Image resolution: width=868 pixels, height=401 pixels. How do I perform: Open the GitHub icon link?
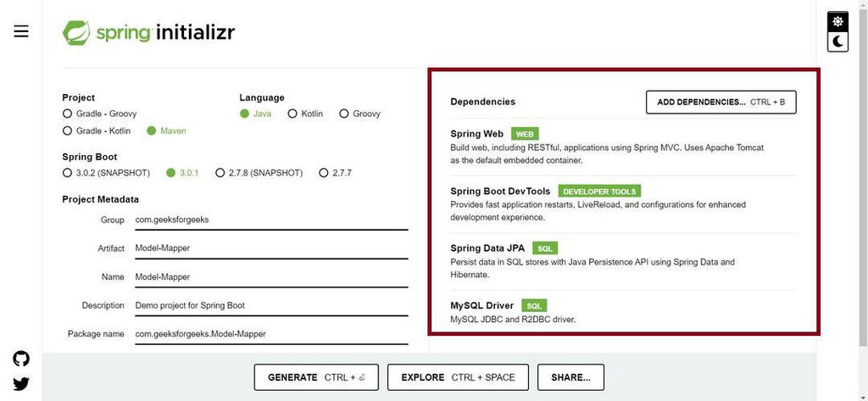pyautogui.click(x=21, y=359)
